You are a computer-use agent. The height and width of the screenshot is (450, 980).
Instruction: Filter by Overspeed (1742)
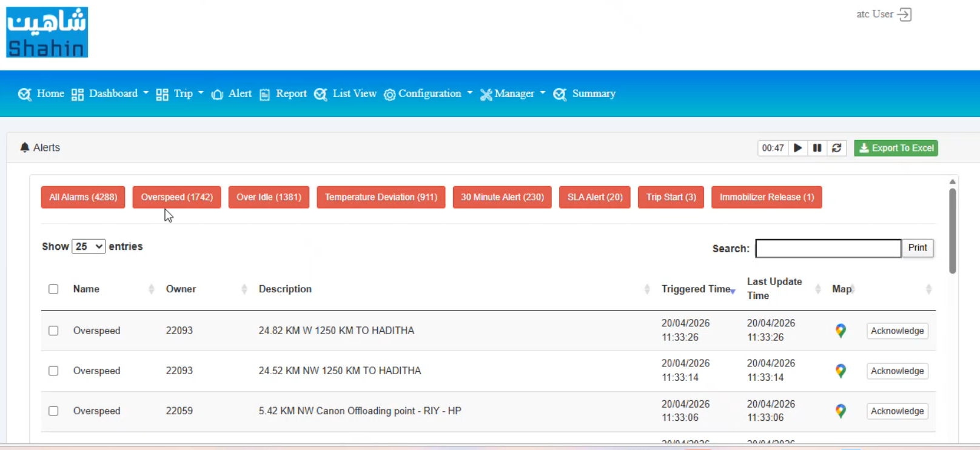click(176, 197)
